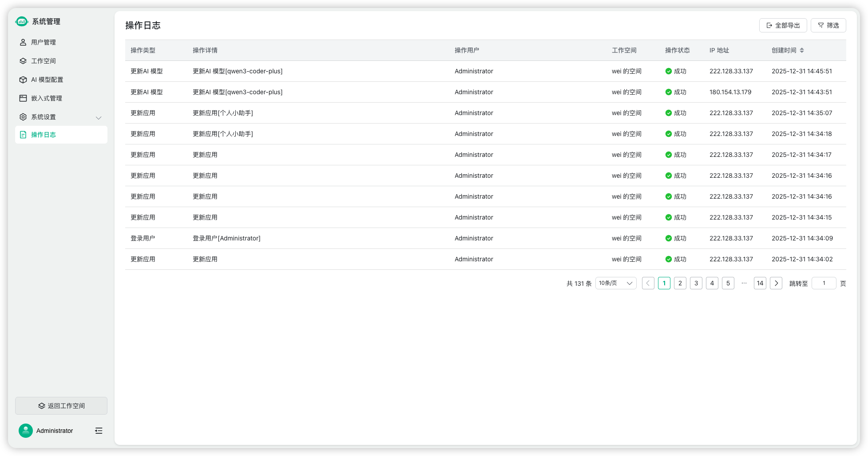Expand the 系统设置 submenu chevron
868x456 pixels.
[x=99, y=117]
